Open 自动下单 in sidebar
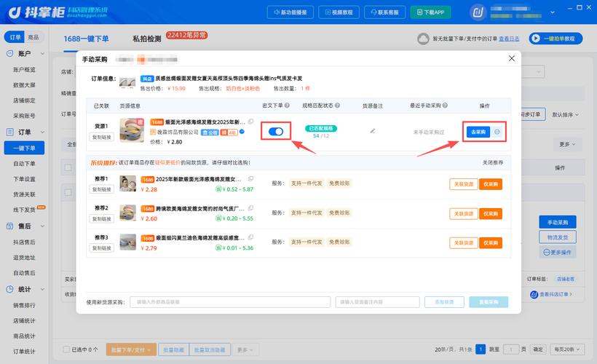Image resolution: width=597 pixels, height=364 pixels. pyautogui.click(x=24, y=163)
